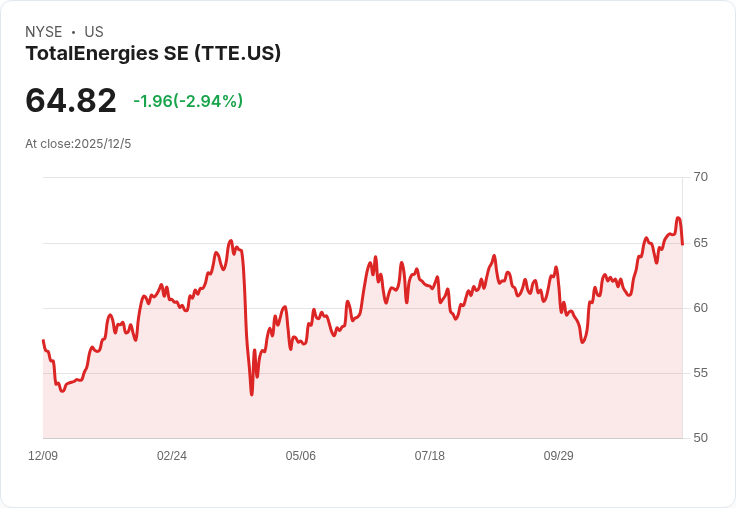Click the -1.96(-2.94%) change value
The image size is (736, 508).
point(188,101)
